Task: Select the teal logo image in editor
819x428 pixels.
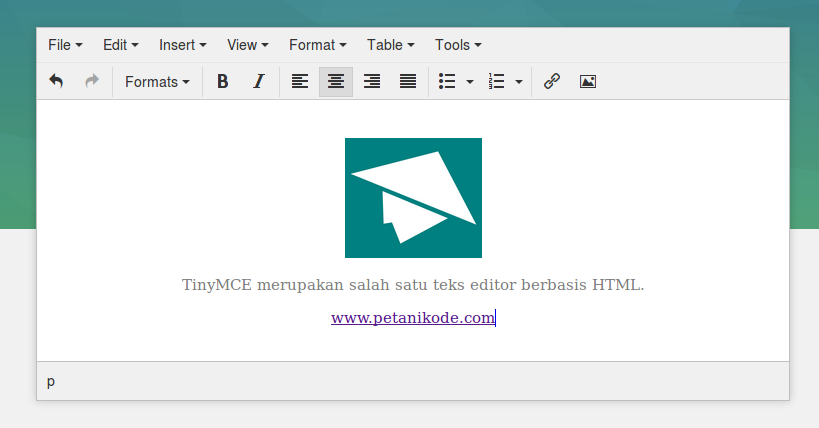Action: 413,198
